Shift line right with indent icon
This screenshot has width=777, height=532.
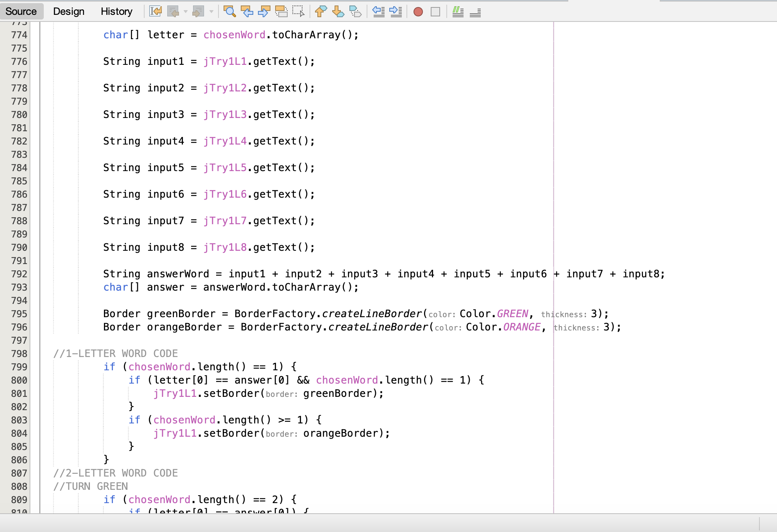(396, 12)
